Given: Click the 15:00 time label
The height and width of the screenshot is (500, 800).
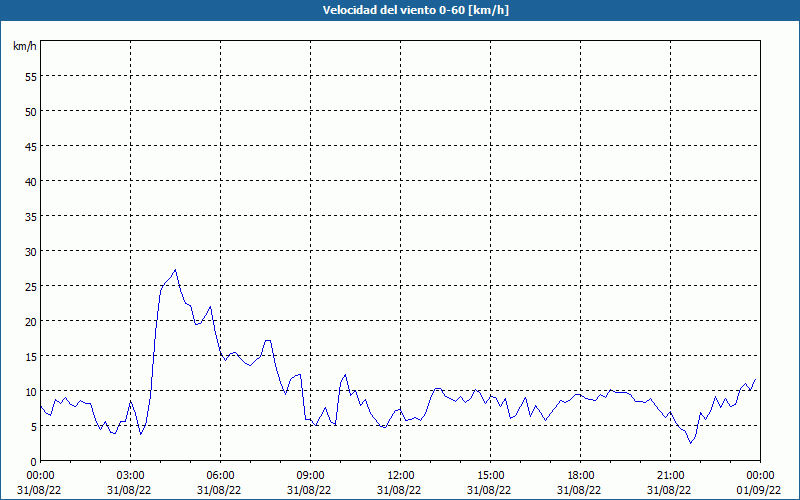Looking at the screenshot, I should [490, 476].
